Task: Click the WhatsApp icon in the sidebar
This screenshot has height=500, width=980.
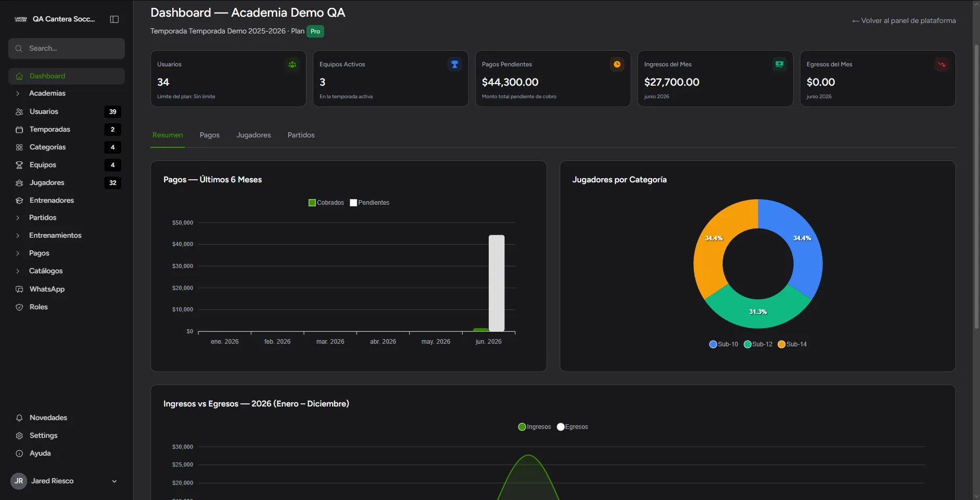Action: [x=19, y=289]
